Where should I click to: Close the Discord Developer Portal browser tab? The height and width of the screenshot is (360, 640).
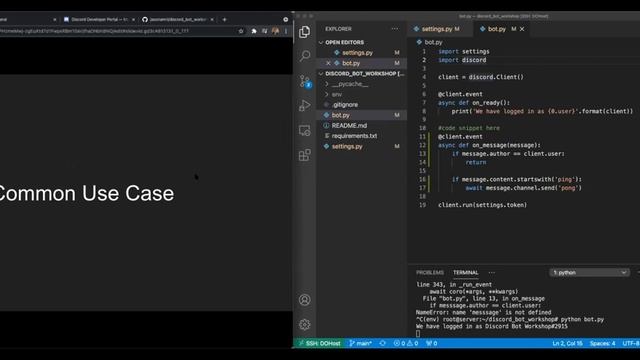pyautogui.click(x=133, y=19)
